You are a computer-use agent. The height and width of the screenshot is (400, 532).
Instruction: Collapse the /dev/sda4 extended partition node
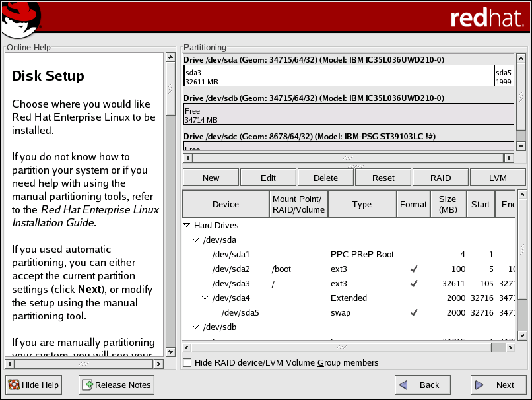click(x=205, y=298)
